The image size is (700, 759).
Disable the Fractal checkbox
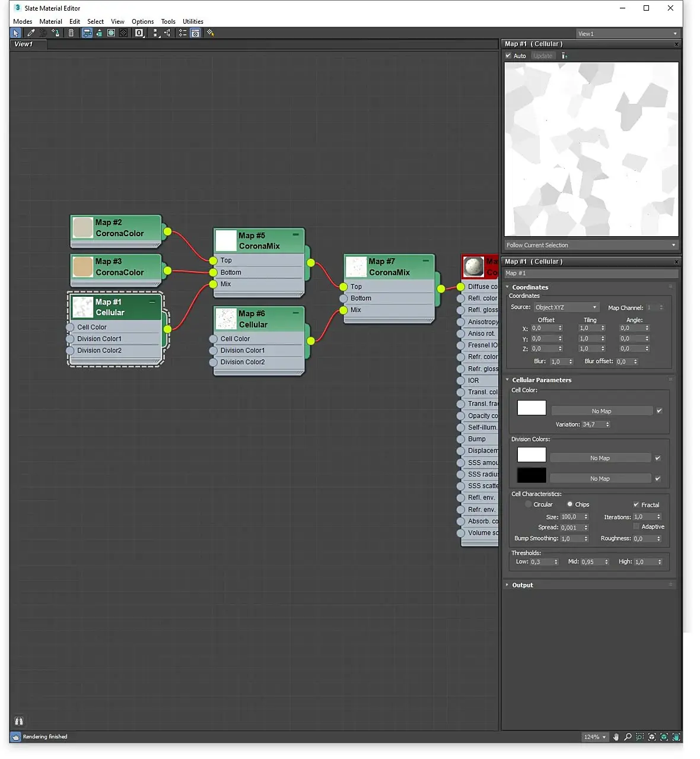click(636, 504)
